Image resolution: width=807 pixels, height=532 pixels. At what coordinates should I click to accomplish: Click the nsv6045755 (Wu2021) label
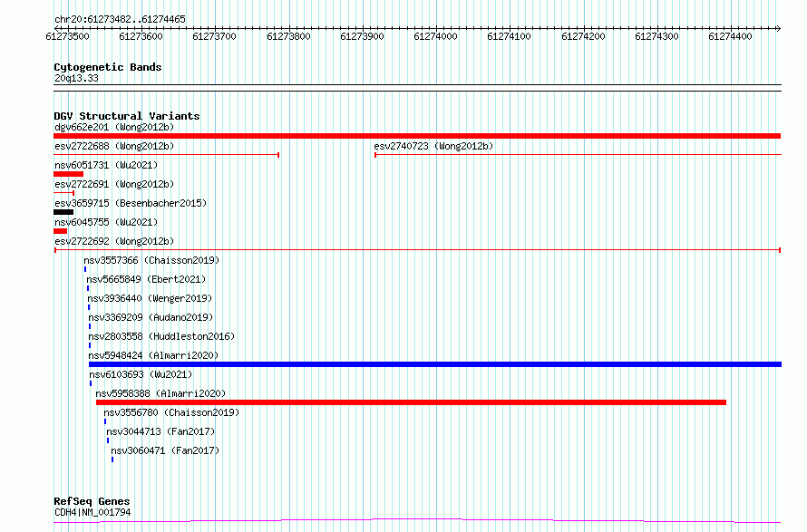(x=106, y=222)
